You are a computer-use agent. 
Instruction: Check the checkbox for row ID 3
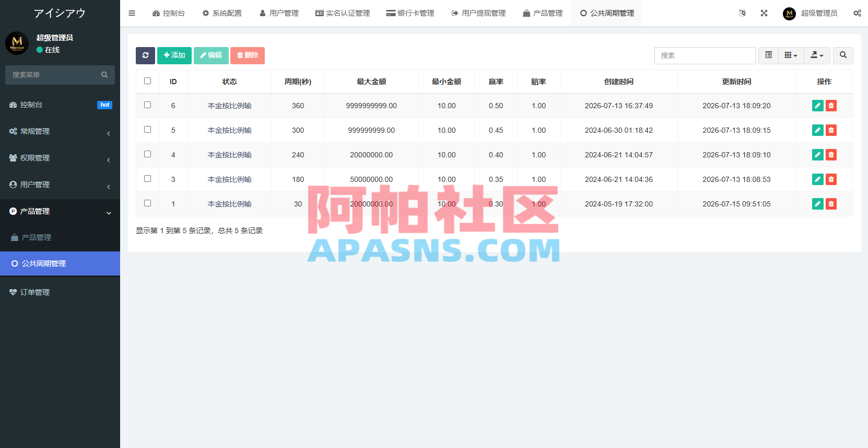147,179
